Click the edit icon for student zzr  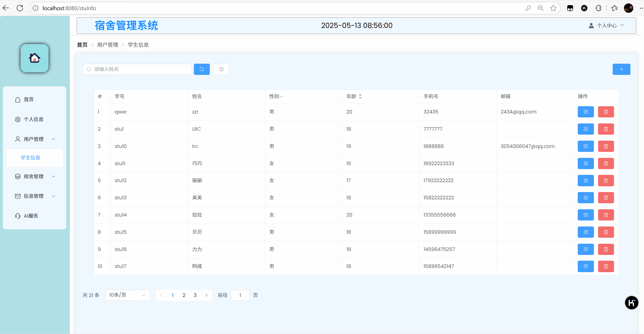coord(586,112)
